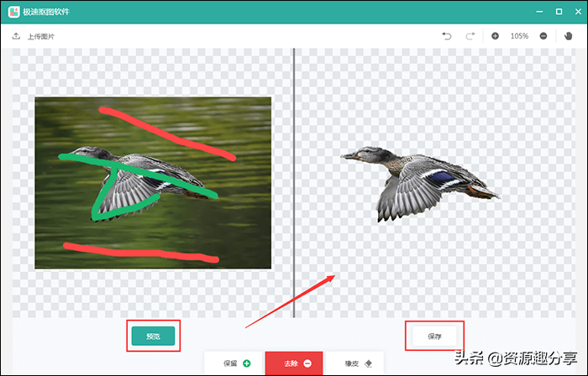The image size is (588, 376).
Task: Zoom in with the plus icon
Action: tap(495, 36)
